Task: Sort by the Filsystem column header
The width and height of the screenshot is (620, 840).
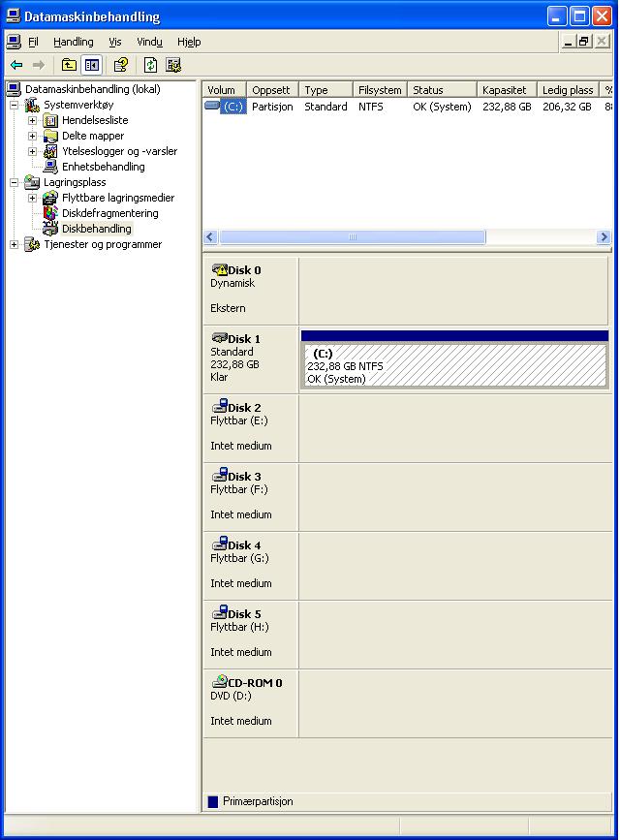Action: point(380,89)
